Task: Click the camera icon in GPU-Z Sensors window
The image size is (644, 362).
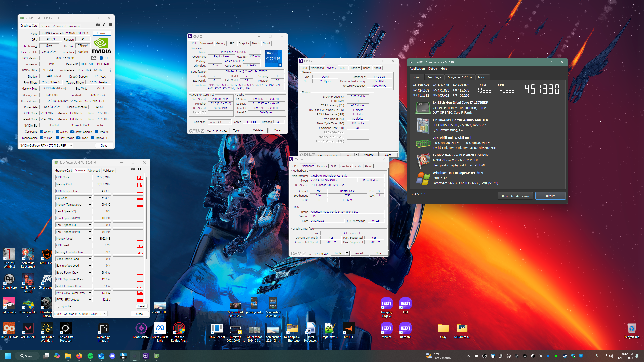Action: [133, 169]
